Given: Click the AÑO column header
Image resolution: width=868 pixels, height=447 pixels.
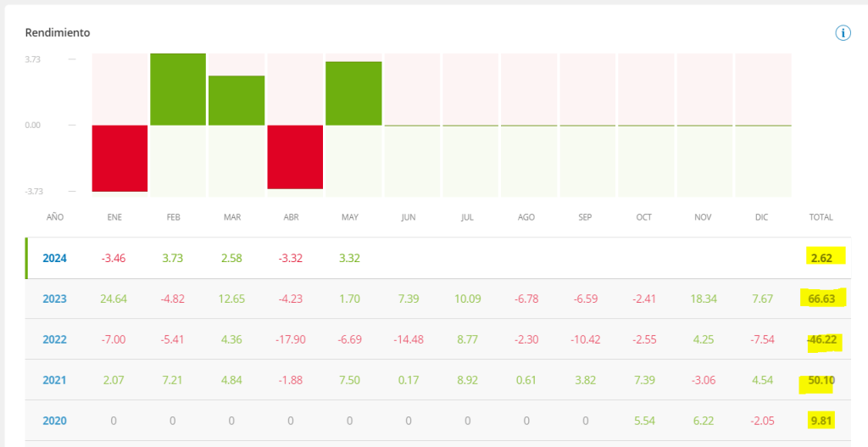Looking at the screenshot, I should [55, 217].
